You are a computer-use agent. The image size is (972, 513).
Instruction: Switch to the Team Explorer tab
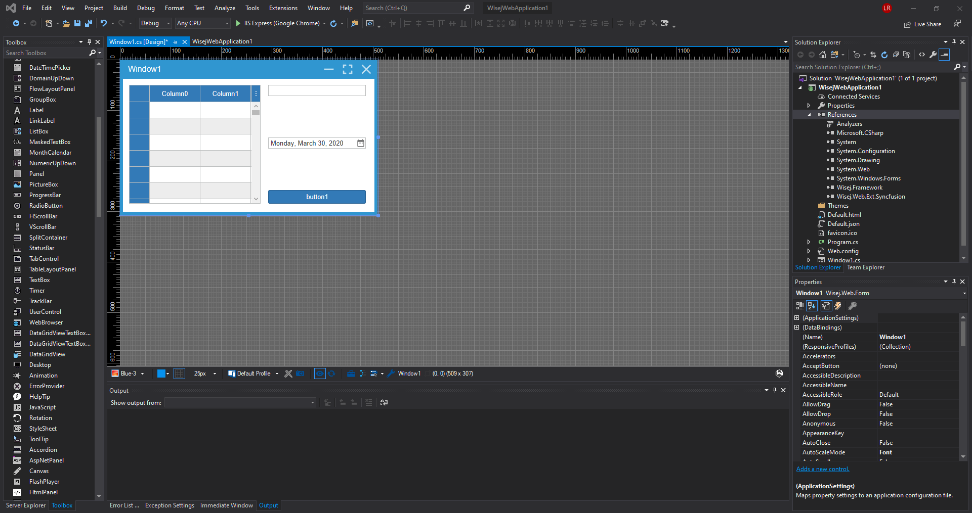pyautogui.click(x=865, y=267)
